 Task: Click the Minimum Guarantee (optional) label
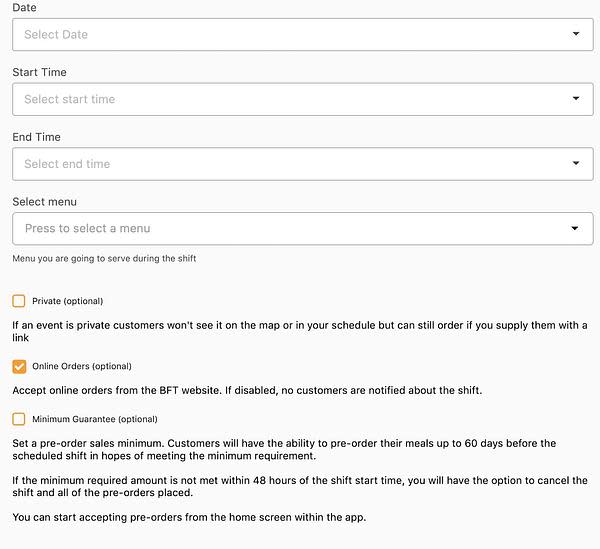pyautogui.click(x=95, y=419)
